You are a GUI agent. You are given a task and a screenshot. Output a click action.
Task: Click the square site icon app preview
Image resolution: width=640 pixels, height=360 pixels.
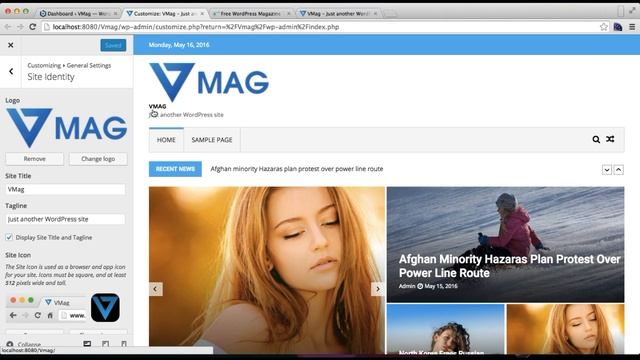pos(105,307)
